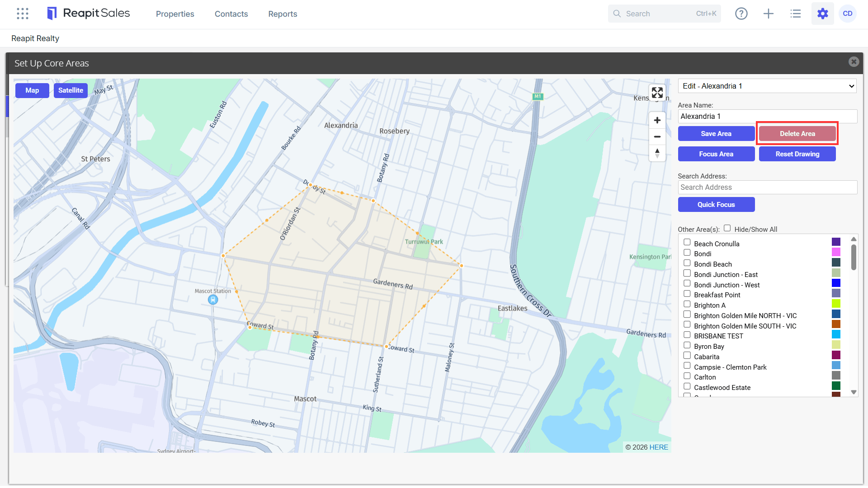Open the apps grid launcher icon
Viewport: 868px width, 488px height.
[x=23, y=14]
